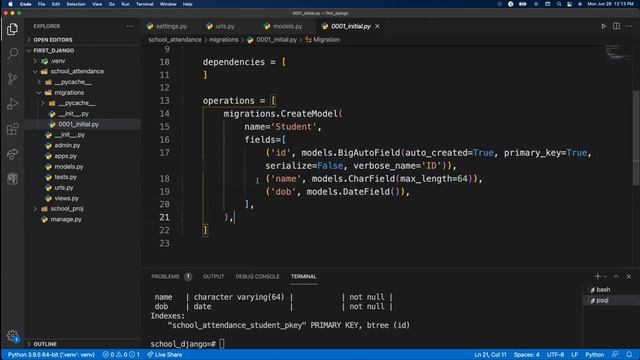Screen dimensions: 640x360
Task: Open the Manage settings gear
Action: pos(13,336)
